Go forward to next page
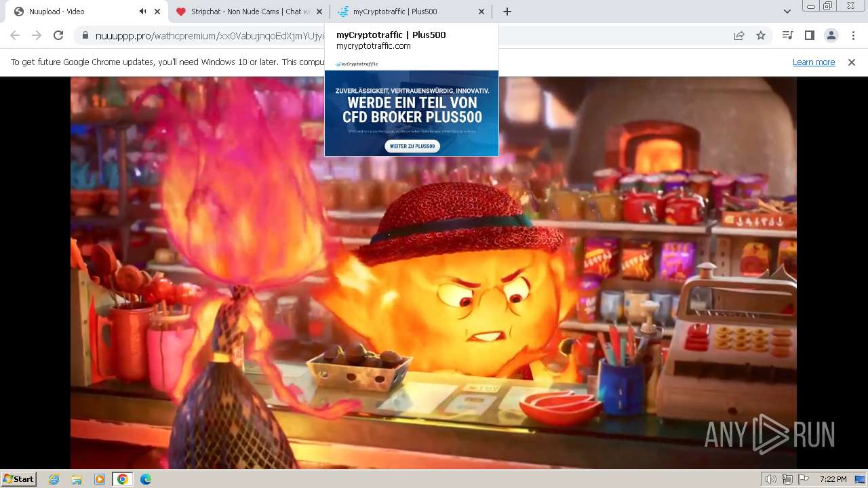This screenshot has height=488, width=868. coord(37,36)
